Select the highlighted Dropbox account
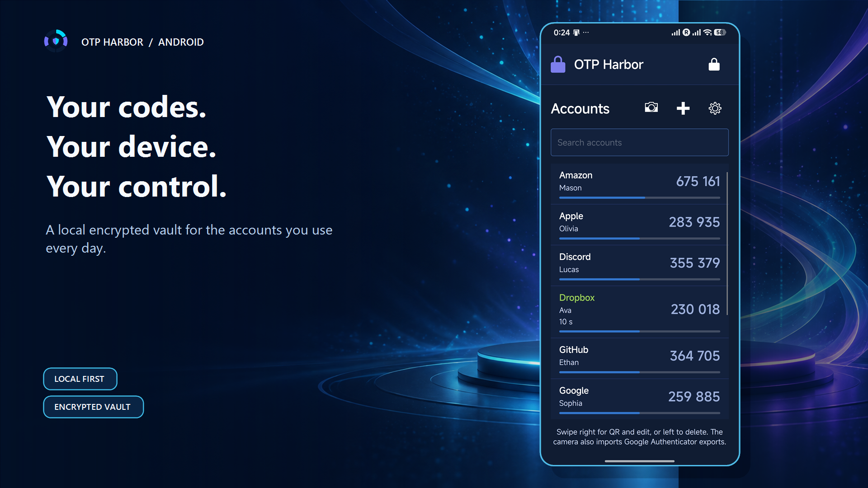Viewport: 868px width, 488px height. coord(639,312)
